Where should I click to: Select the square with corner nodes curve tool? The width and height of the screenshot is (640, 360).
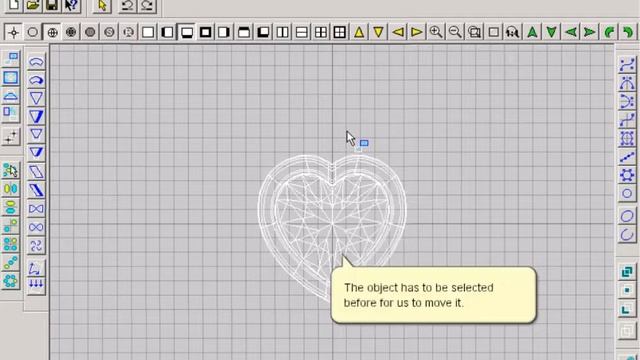(x=627, y=138)
